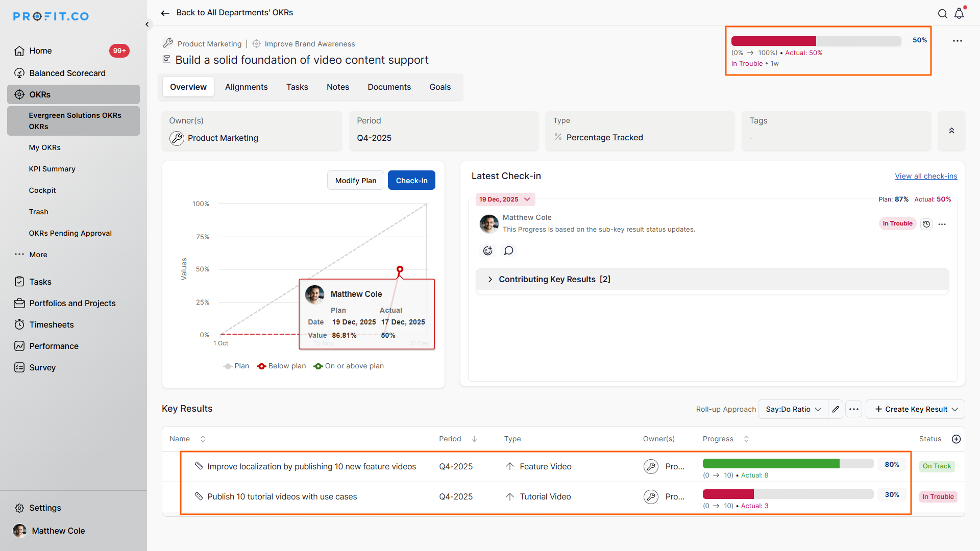
Task: Open the 19 Dec, 2025 date dropdown
Action: point(504,199)
